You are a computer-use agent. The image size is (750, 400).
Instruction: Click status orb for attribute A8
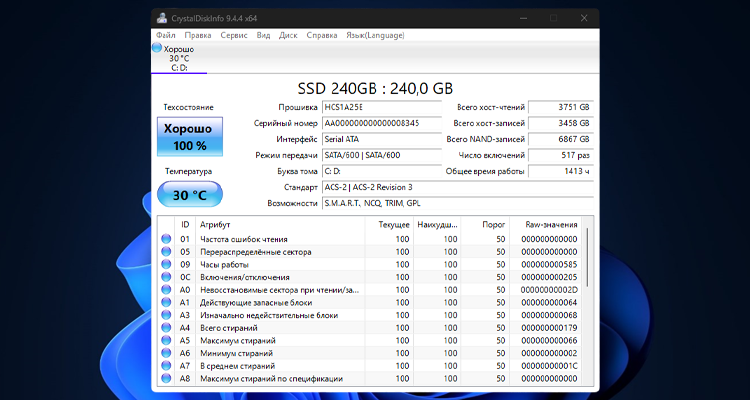coord(166,378)
